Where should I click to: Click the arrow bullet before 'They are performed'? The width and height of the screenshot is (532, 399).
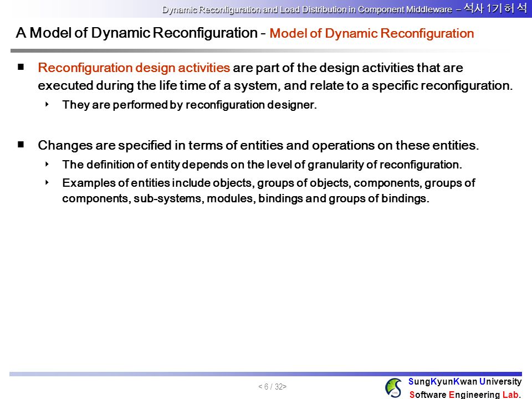(47, 104)
